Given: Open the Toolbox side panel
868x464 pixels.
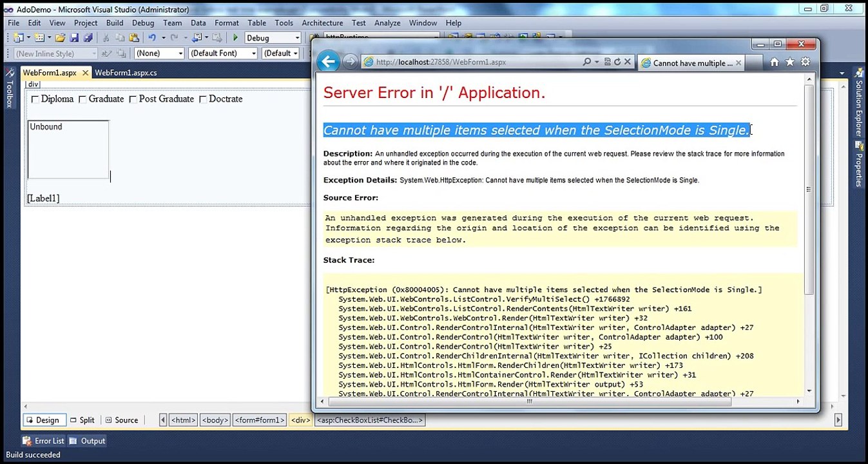Looking at the screenshot, I should [x=10, y=88].
